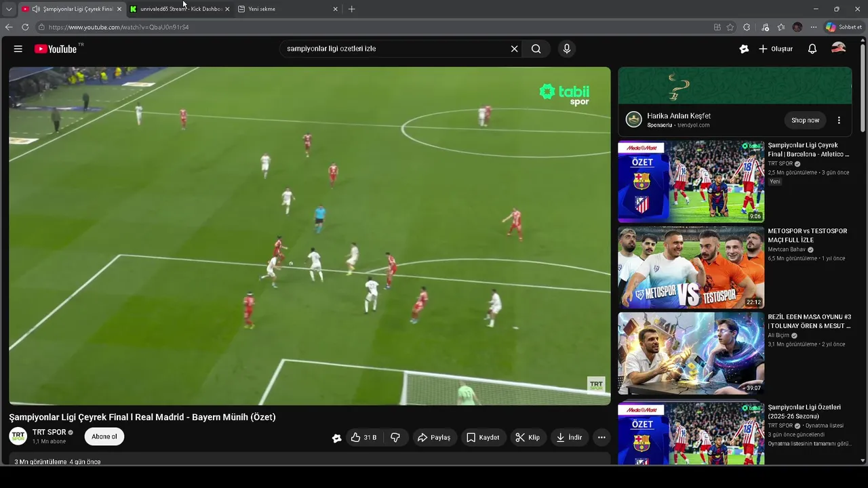Viewport: 868px width, 488px height.
Task: Click the Paylaş share button
Action: click(434, 438)
